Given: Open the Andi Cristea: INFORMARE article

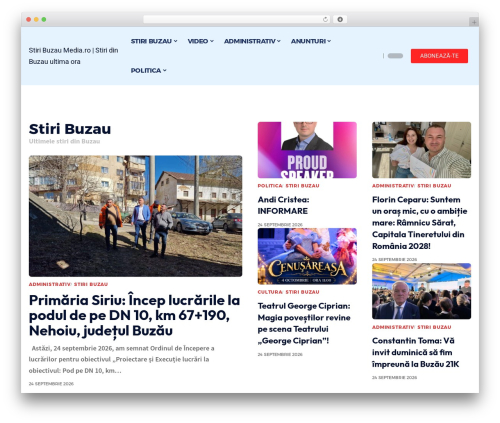Looking at the screenshot, I should pos(283,205).
